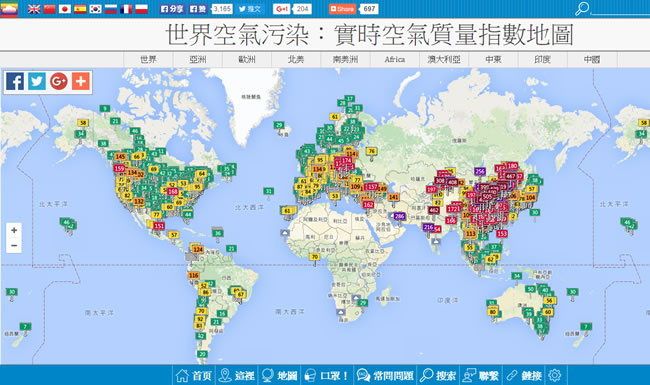
Task: Open 聯繫 contact link in bottom bar
Action: (481, 375)
